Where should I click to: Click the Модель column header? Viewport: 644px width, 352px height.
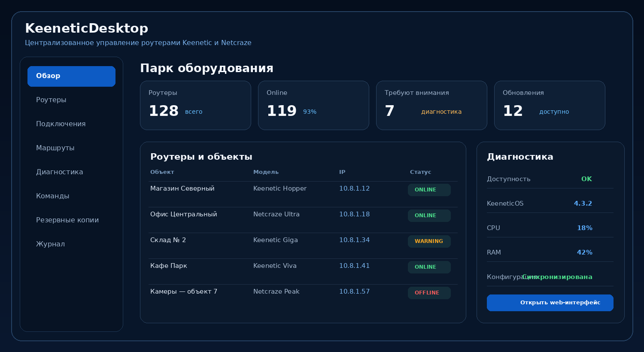(x=266, y=172)
